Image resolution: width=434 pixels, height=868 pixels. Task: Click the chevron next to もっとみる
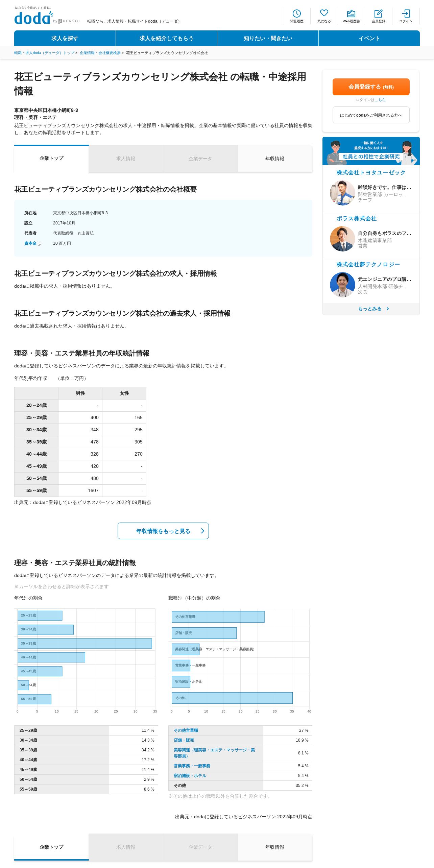[388, 309]
